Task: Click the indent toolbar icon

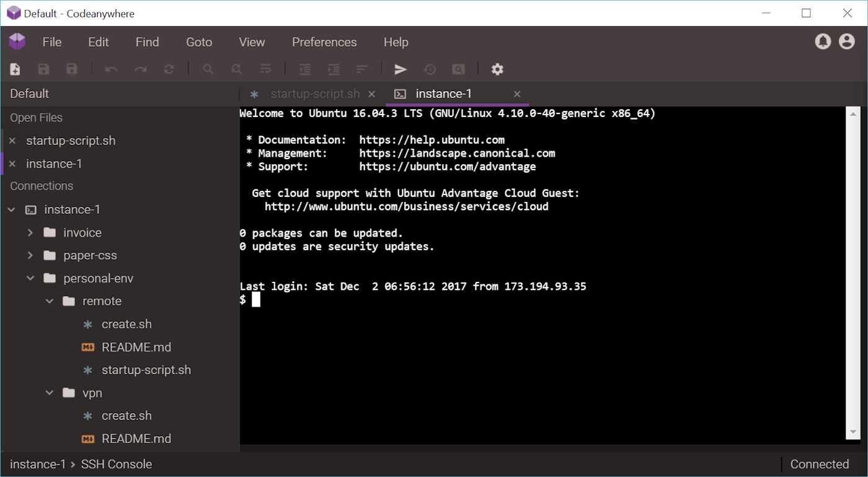Action: 334,69
